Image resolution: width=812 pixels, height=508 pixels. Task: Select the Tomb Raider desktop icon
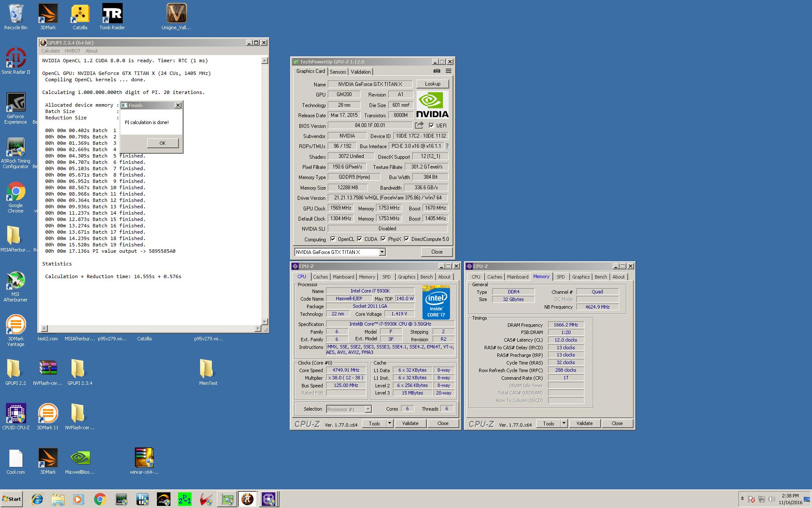tap(112, 17)
